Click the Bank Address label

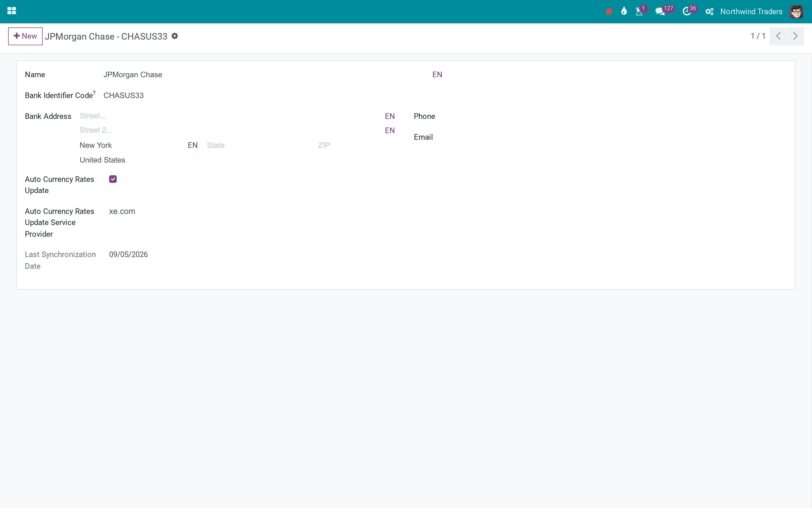coord(48,116)
